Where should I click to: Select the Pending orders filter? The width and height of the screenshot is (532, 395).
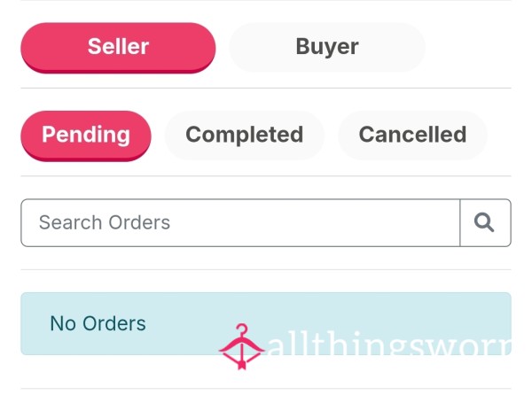[86, 135]
